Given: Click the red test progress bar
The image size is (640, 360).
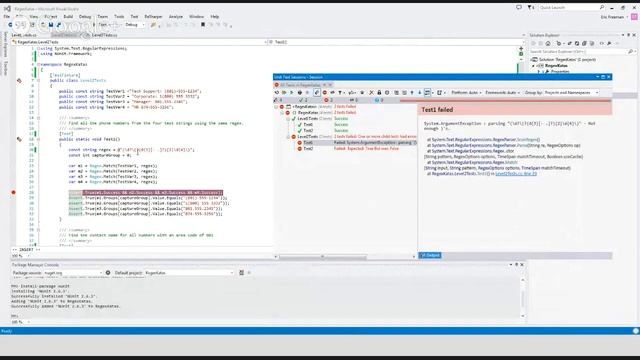Looking at the screenshot, I should pos(505,100).
